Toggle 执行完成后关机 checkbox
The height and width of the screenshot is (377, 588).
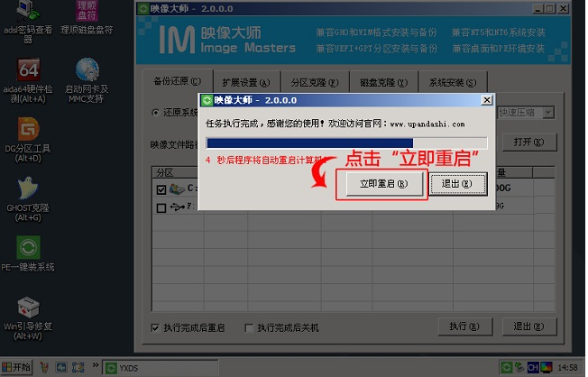[248, 328]
